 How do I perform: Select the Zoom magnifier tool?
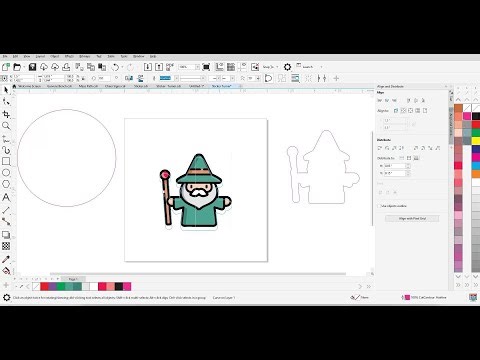pos(6,126)
